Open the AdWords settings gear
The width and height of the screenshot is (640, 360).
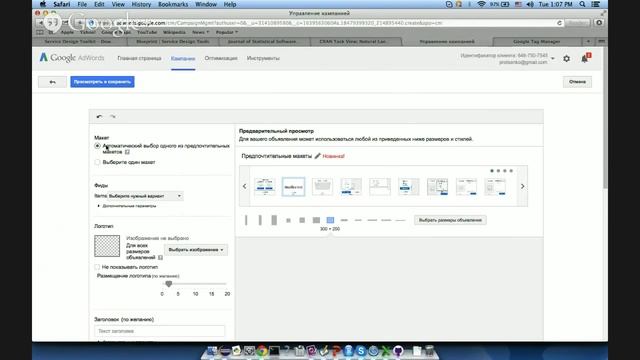pos(567,59)
